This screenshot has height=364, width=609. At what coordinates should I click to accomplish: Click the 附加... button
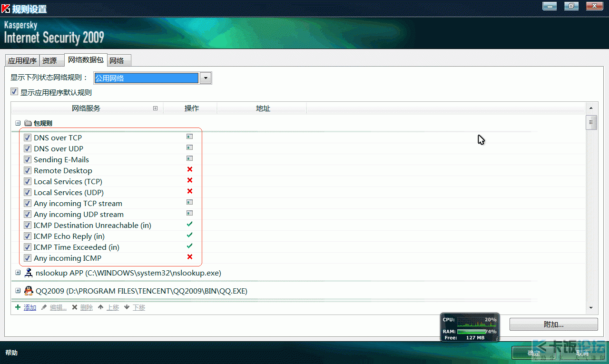pos(554,325)
